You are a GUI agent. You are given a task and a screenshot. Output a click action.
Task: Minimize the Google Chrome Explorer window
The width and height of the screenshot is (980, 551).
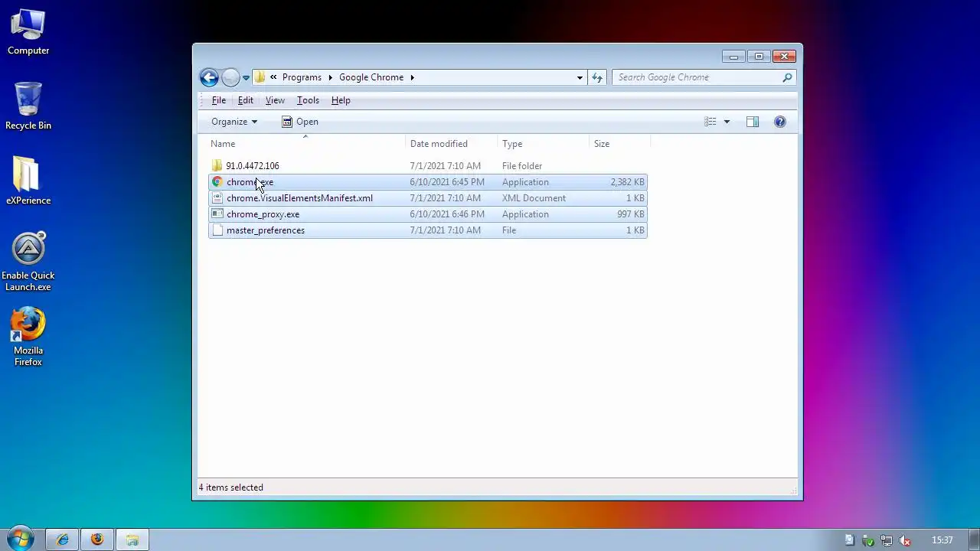733,57
